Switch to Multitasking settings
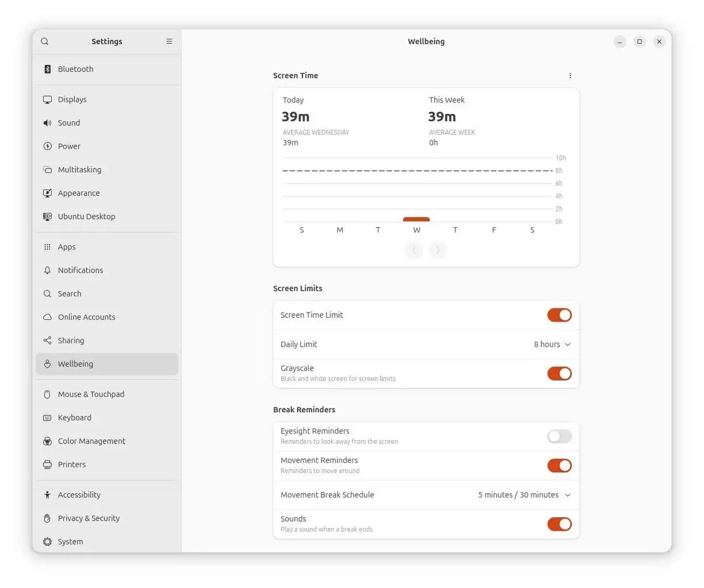The height and width of the screenshot is (588, 704). [x=107, y=170]
